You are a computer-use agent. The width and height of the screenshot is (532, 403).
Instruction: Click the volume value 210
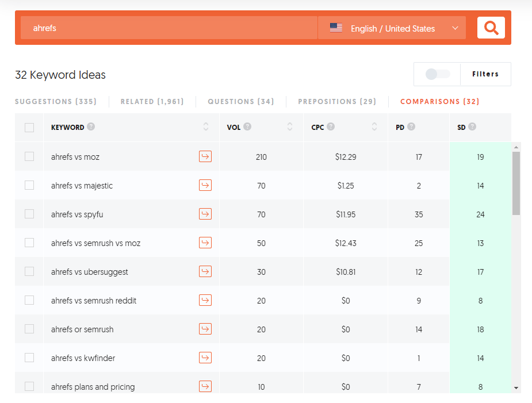click(x=261, y=157)
